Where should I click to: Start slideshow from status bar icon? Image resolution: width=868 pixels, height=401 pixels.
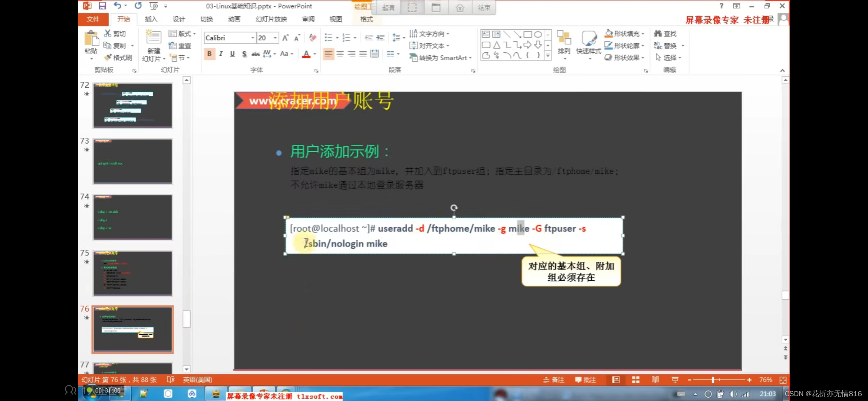tap(675, 379)
